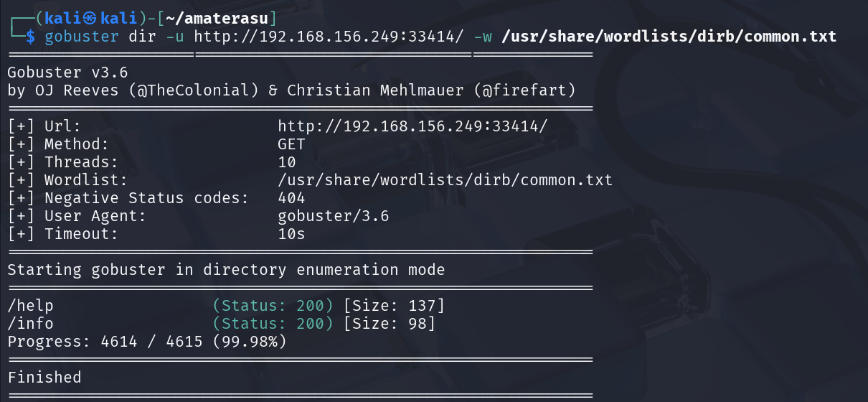Click the wordlist path in the command

(x=669, y=36)
